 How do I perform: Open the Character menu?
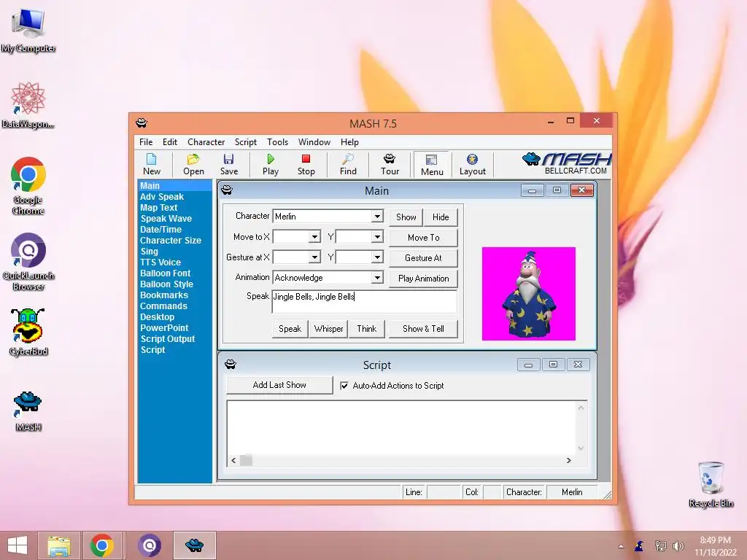(206, 142)
